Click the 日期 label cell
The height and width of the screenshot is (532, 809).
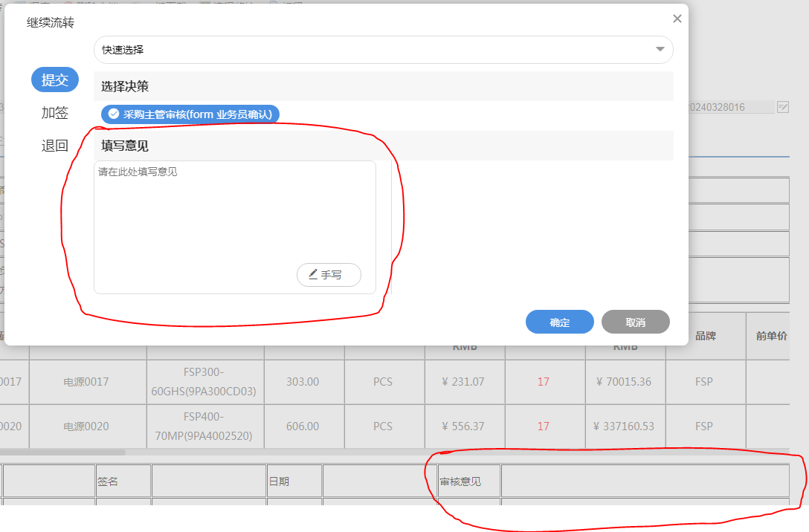(x=294, y=481)
